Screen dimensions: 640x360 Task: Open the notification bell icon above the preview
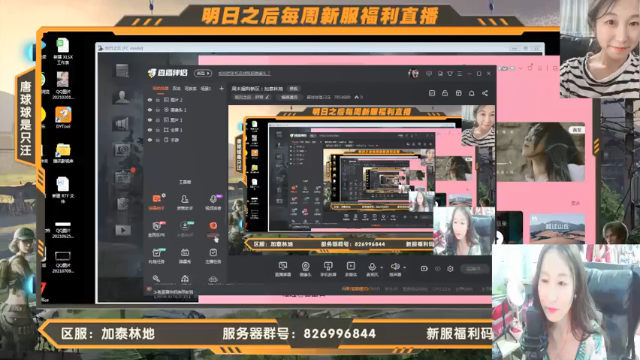tap(471, 93)
